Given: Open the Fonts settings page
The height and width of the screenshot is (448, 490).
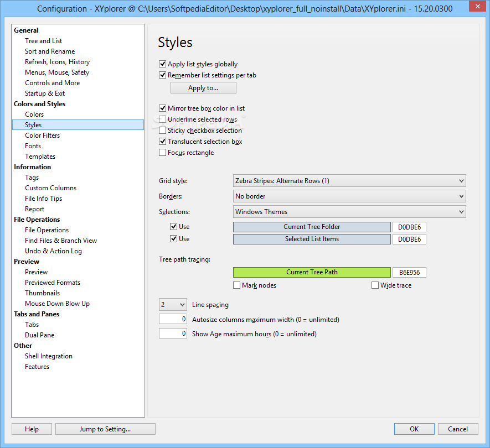Looking at the screenshot, I should [x=33, y=146].
